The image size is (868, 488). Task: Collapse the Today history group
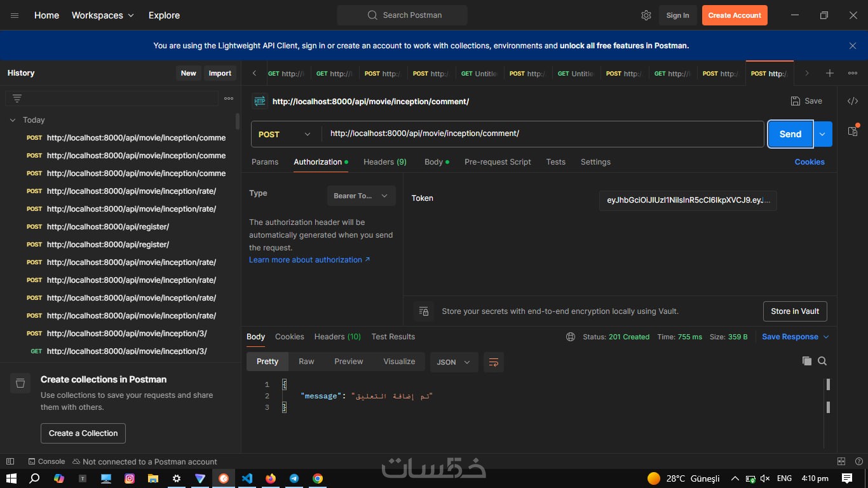point(12,119)
